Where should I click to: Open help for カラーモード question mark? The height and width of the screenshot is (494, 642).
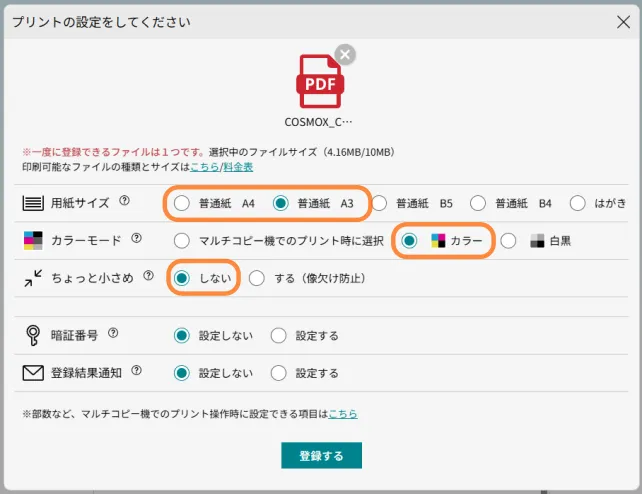[x=137, y=239]
